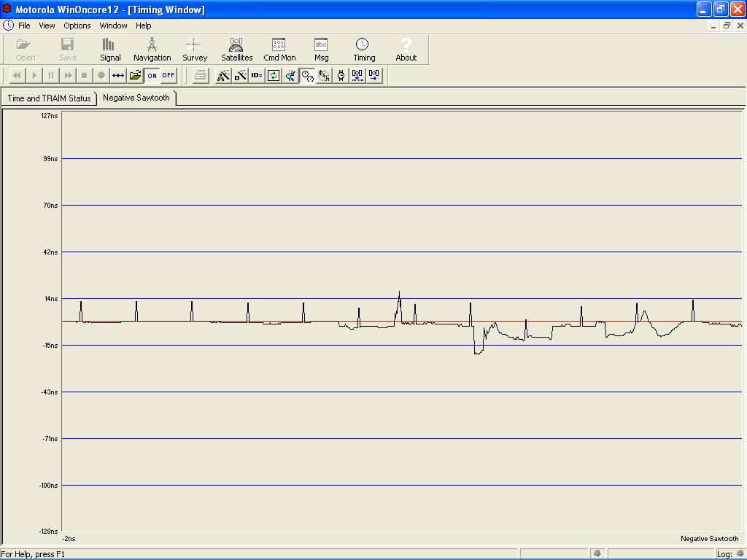Click the Save toolbar button
The width and height of the screenshot is (747, 560).
coord(68,50)
